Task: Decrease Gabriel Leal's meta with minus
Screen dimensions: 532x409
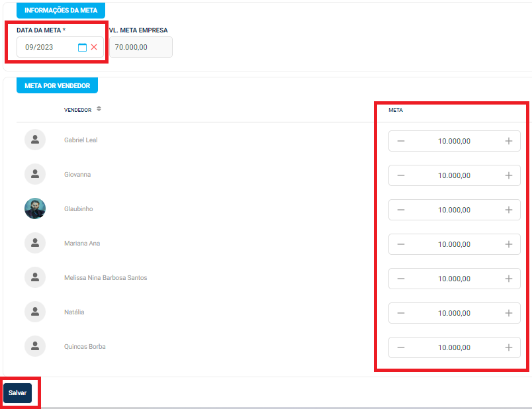Action: [x=401, y=141]
